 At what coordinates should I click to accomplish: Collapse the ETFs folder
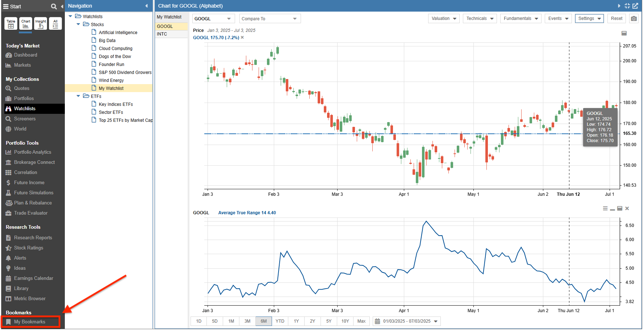[78, 96]
